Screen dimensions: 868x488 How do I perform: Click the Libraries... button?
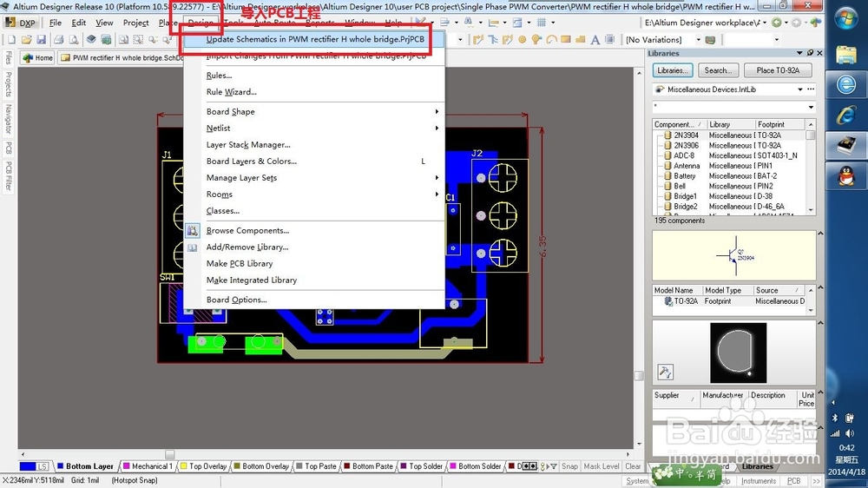[x=673, y=70]
